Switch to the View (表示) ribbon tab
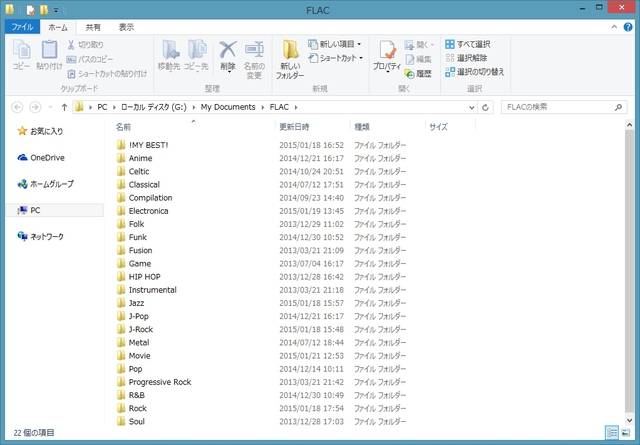Screen dimensions: 640x445 (126, 27)
